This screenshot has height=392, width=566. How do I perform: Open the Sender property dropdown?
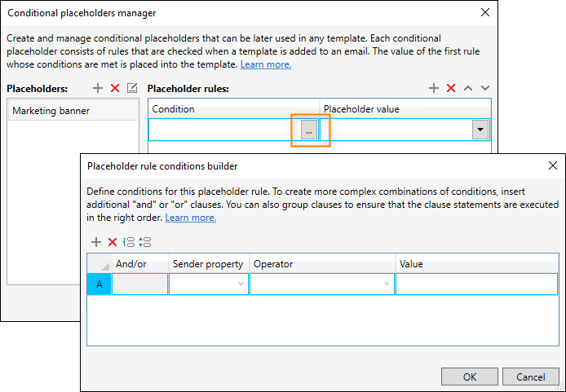[209, 284]
